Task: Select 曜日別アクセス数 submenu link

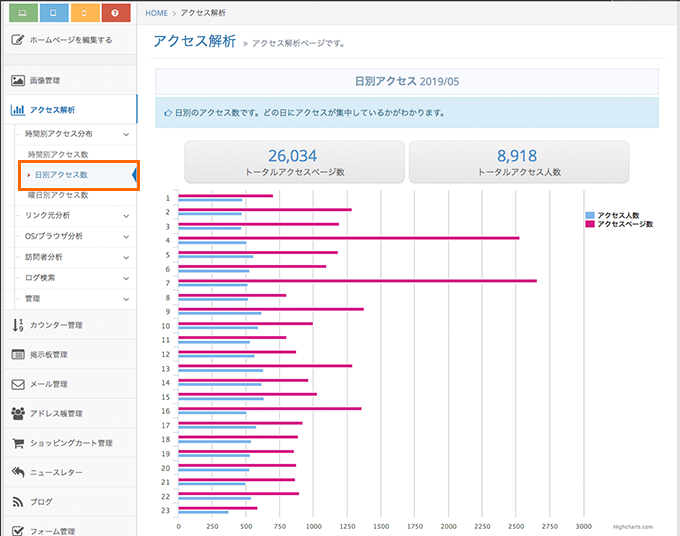Action: click(x=58, y=195)
